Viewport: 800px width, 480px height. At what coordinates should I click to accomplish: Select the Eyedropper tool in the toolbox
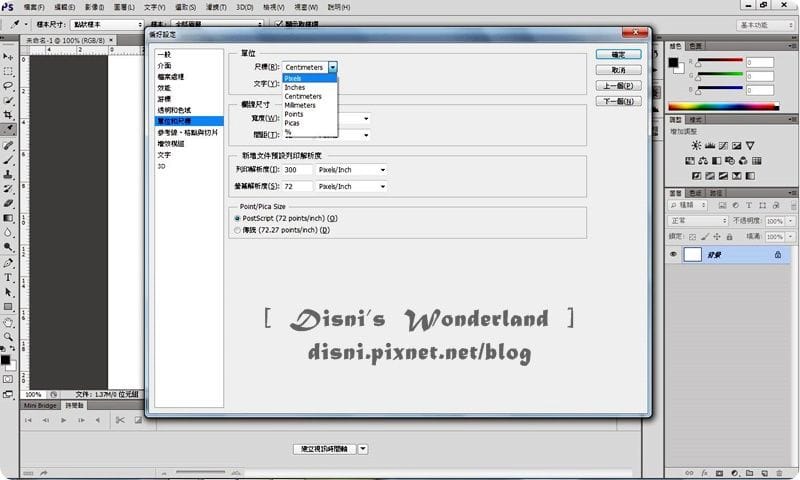(8, 130)
